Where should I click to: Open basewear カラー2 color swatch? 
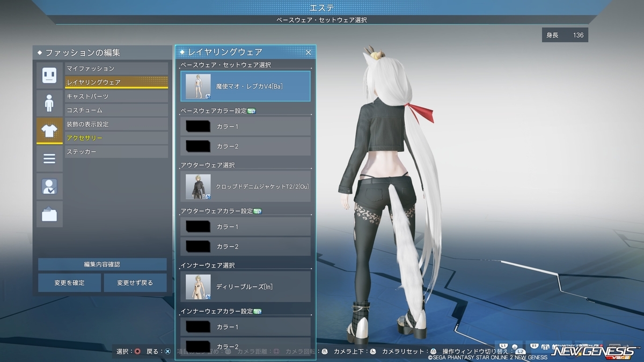pos(198,146)
